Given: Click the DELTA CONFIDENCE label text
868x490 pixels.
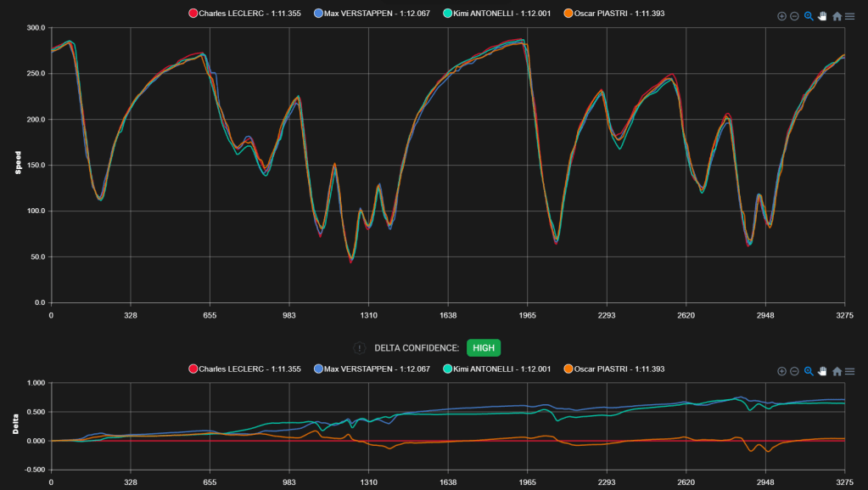Looking at the screenshot, I should point(416,348).
